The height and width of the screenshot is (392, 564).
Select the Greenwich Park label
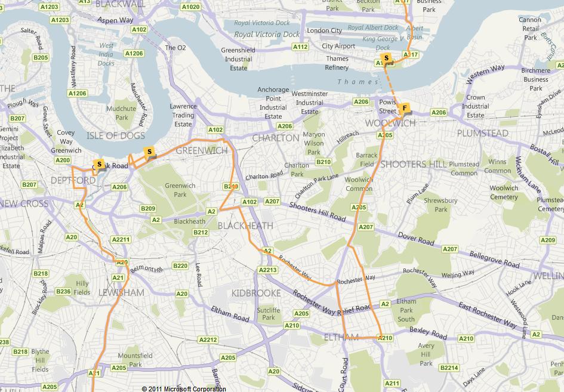click(x=180, y=190)
